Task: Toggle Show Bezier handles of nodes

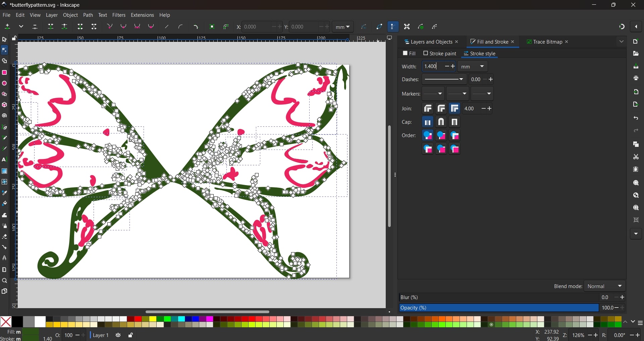Action: pos(393,27)
